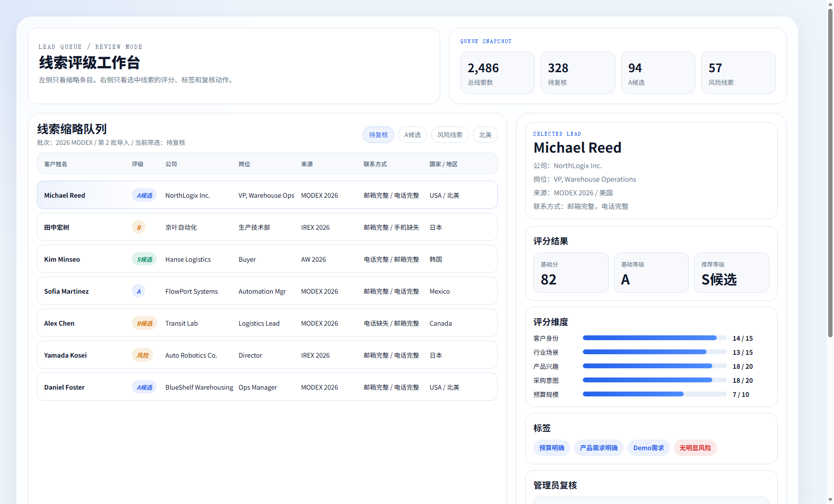Open the 2,486 总线索数 snapshot card
Viewport: 834px width, 504px height.
(497, 73)
